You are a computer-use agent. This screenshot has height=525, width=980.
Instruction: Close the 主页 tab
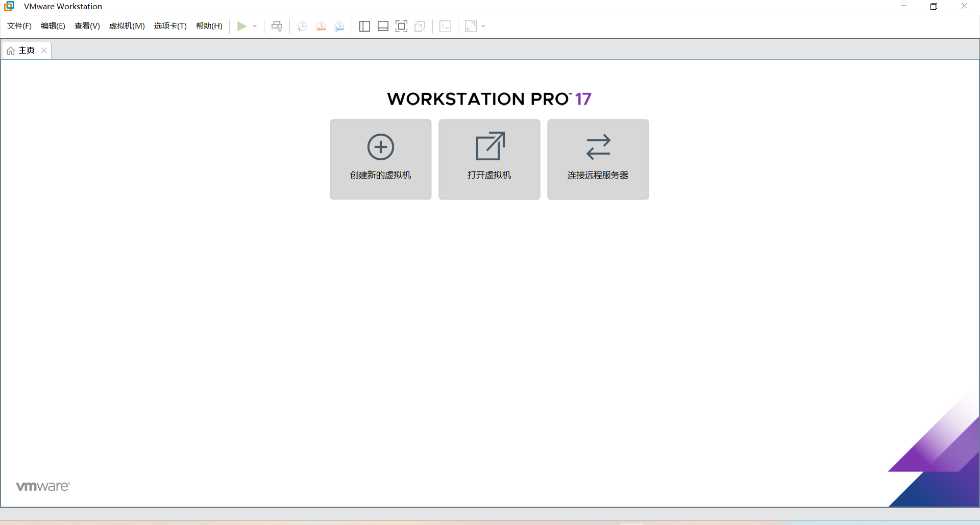pyautogui.click(x=44, y=50)
